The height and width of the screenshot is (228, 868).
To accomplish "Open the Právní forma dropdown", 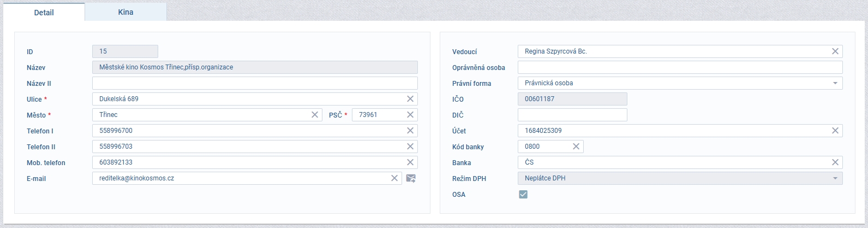I will tap(835, 83).
